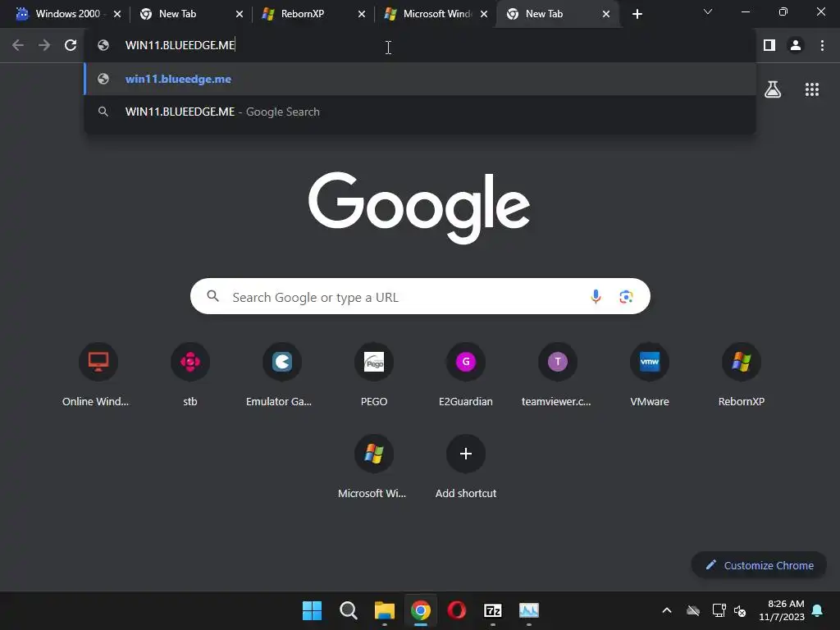Start voice search microphone
This screenshot has width=840, height=630.
point(596,296)
